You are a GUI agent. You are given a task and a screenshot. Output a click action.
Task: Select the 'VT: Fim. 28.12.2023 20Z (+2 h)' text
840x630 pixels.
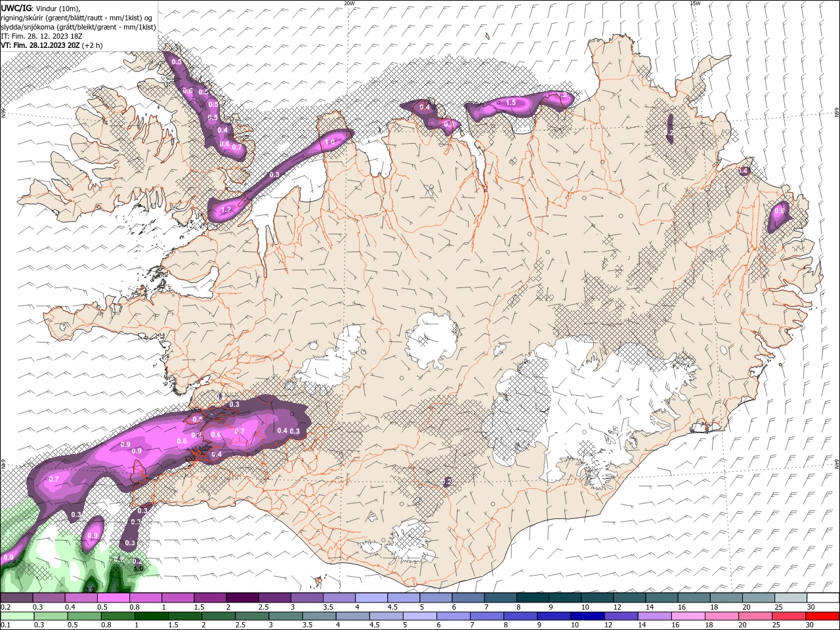coord(52,45)
